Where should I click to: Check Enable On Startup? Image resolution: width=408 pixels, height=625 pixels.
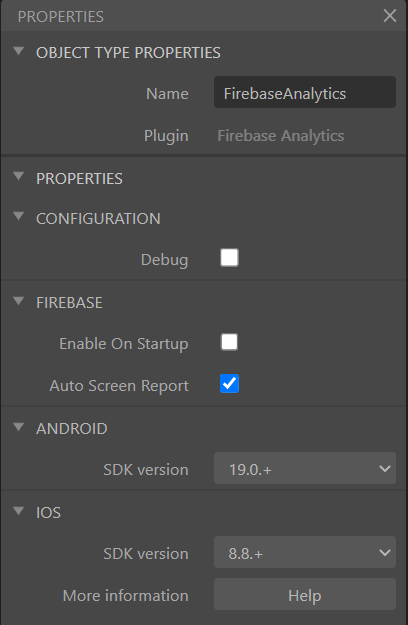pyautogui.click(x=230, y=342)
